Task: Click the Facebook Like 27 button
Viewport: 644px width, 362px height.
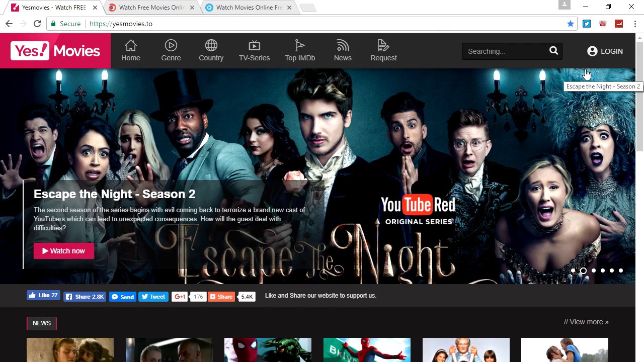Action: click(x=43, y=296)
